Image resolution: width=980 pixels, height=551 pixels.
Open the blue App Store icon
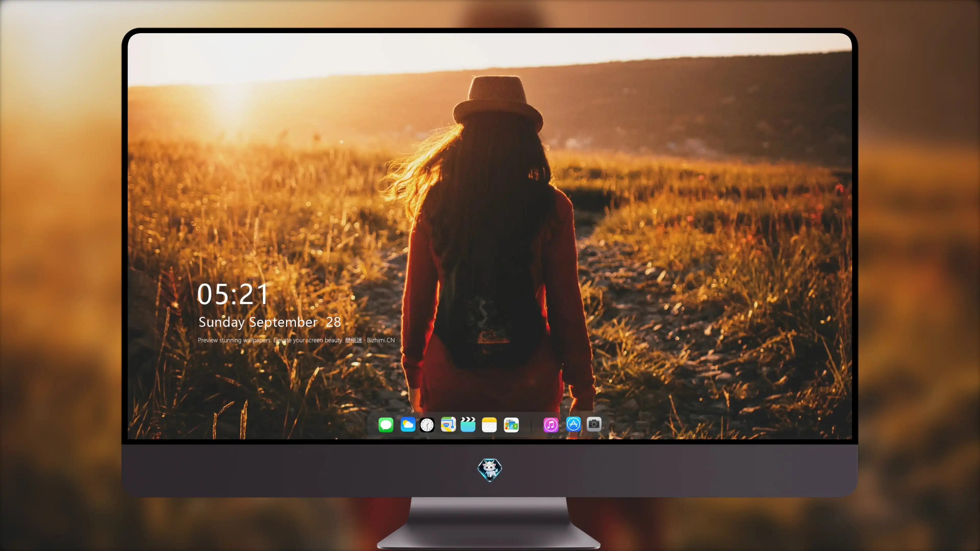[x=573, y=424]
